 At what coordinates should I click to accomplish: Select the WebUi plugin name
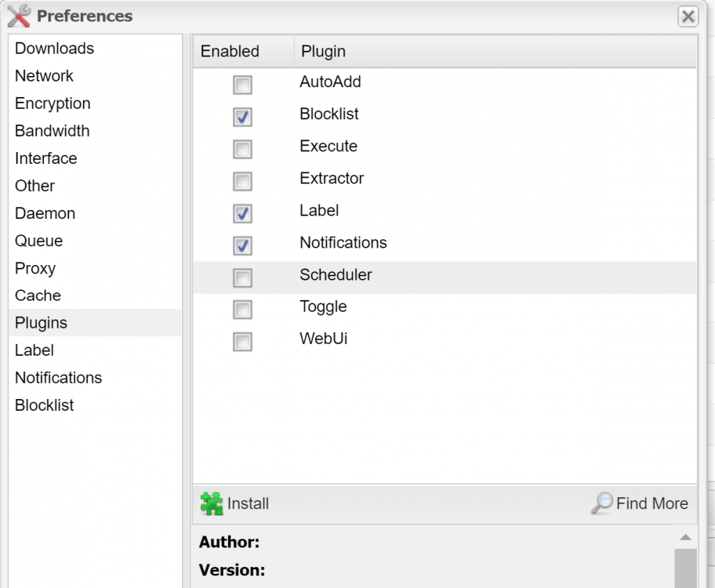pyautogui.click(x=323, y=339)
